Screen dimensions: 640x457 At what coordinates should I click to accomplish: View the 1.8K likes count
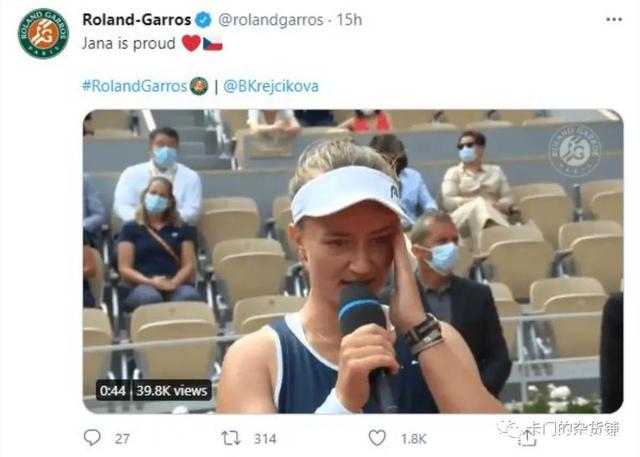[413, 439]
